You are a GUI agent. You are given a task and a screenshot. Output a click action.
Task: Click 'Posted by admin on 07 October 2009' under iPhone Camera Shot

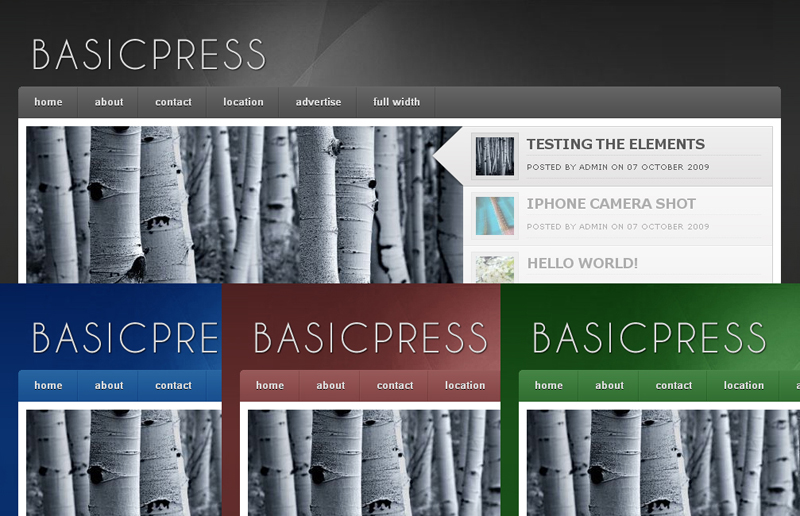[617, 227]
